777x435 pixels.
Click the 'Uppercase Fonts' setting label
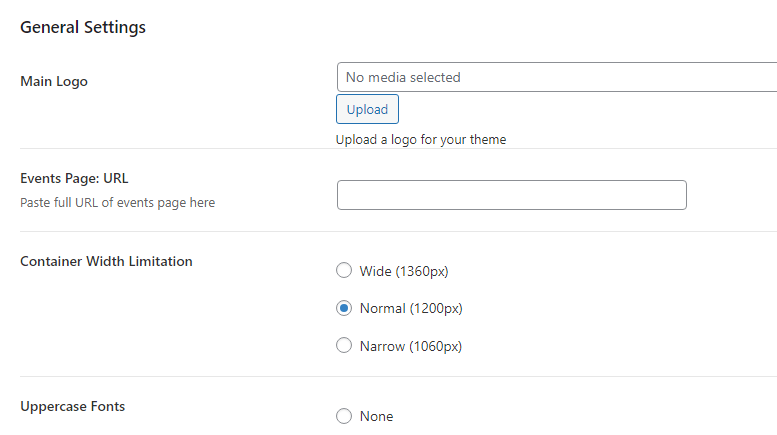point(73,406)
